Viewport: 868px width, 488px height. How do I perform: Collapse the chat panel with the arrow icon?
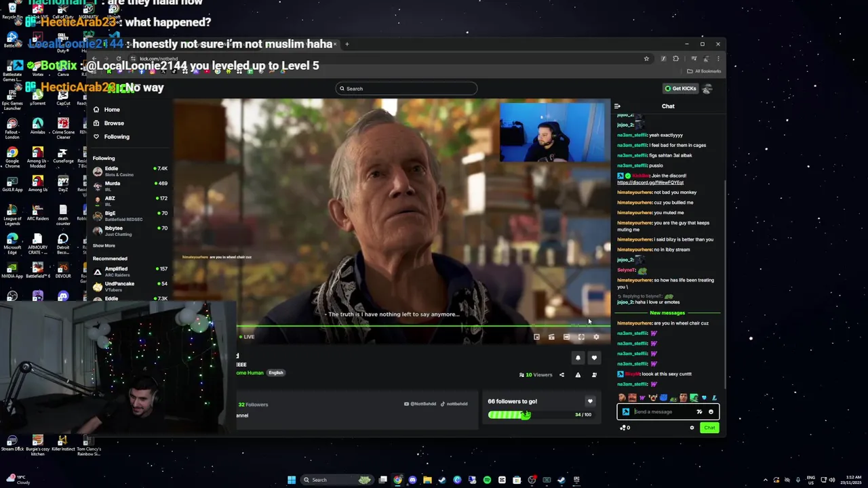(617, 106)
